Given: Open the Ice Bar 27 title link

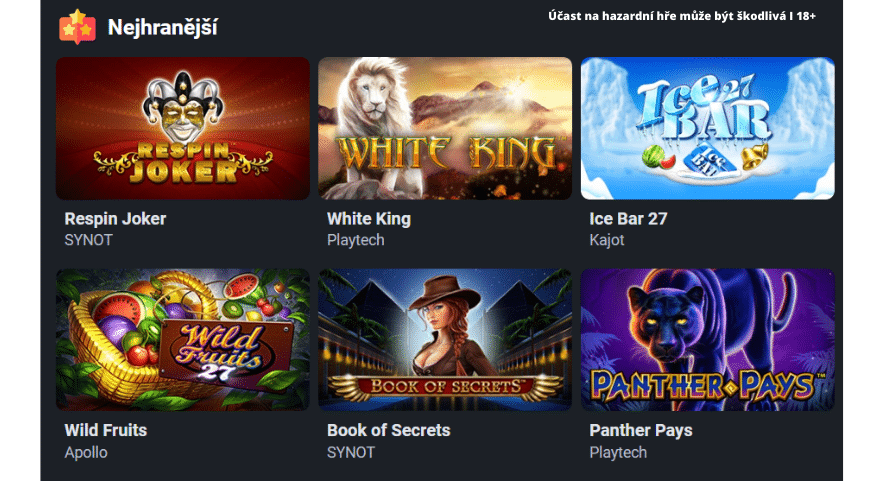Looking at the screenshot, I should pyautogui.click(x=628, y=219).
